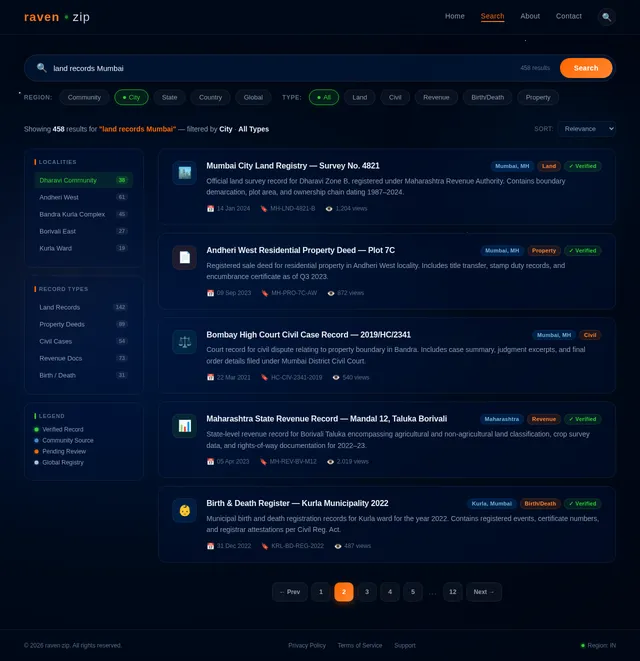Viewport: 640px width, 661px height.
Task: Open the Privacy Policy footer link
Action: (x=306, y=645)
